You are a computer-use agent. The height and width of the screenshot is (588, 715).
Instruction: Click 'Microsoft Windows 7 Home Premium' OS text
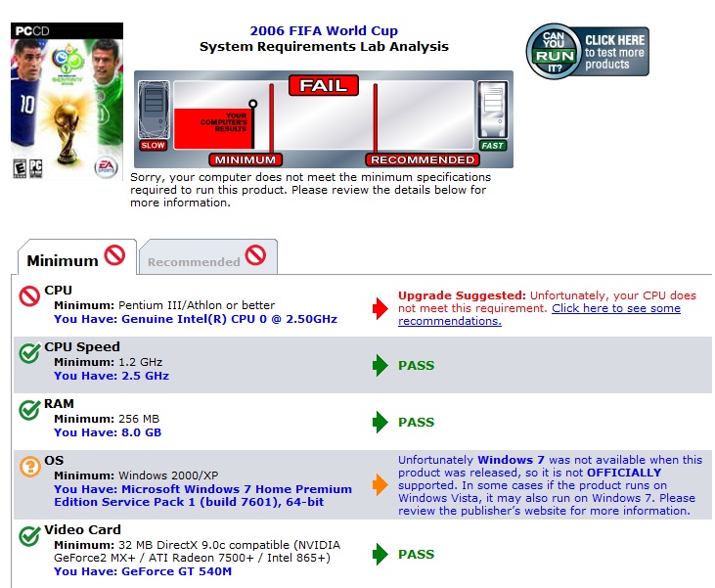[237, 489]
